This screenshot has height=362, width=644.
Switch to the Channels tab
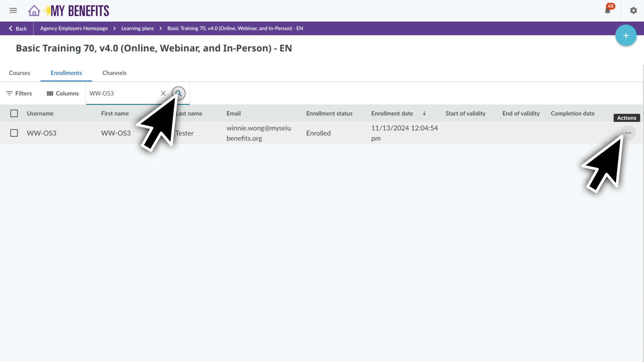[x=114, y=73]
